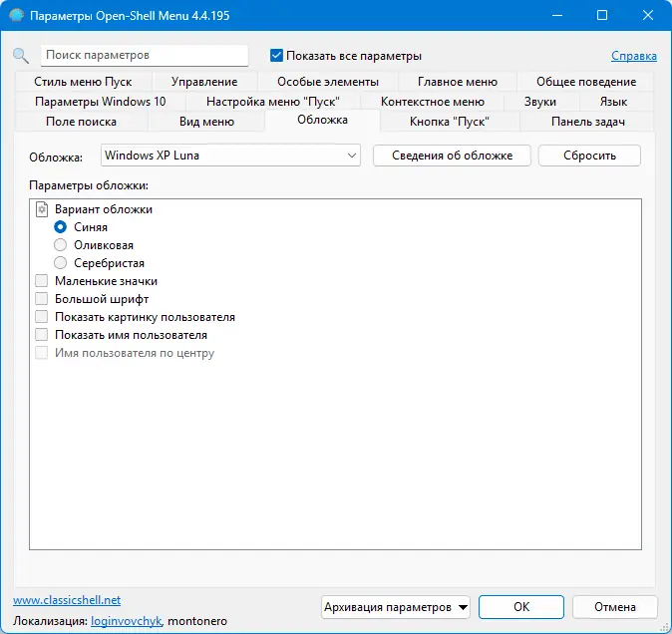This screenshot has width=672, height=634.
Task: Click the Сбросить button
Action: (589, 156)
